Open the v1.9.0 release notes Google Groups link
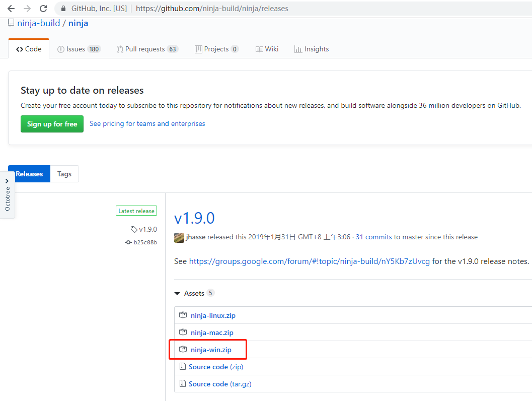 pos(310,261)
